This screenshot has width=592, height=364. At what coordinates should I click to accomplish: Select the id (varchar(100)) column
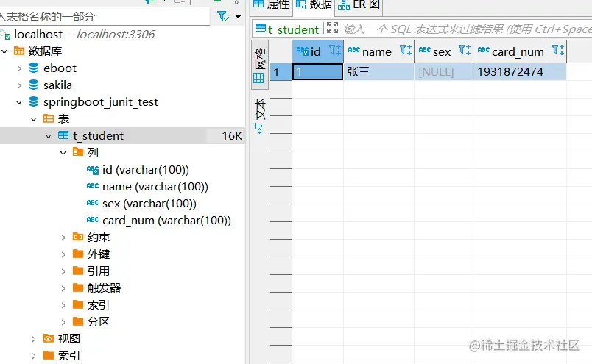(145, 170)
